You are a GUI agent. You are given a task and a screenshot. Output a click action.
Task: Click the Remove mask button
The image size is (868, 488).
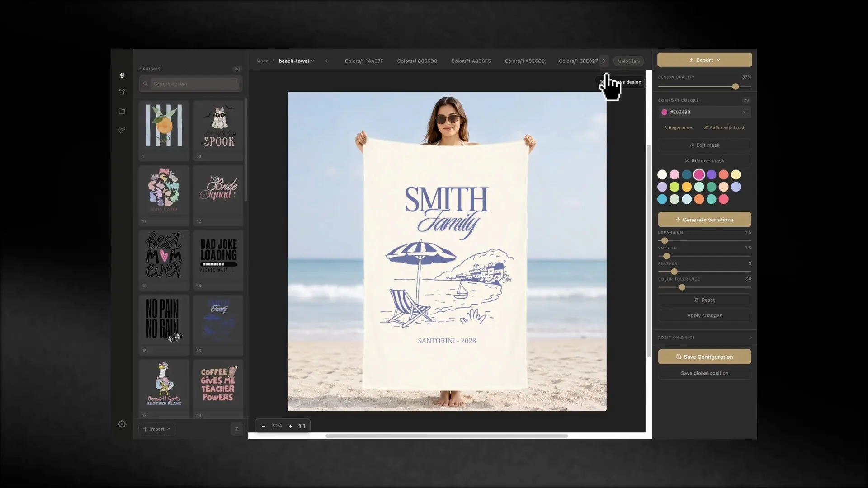[705, 161]
